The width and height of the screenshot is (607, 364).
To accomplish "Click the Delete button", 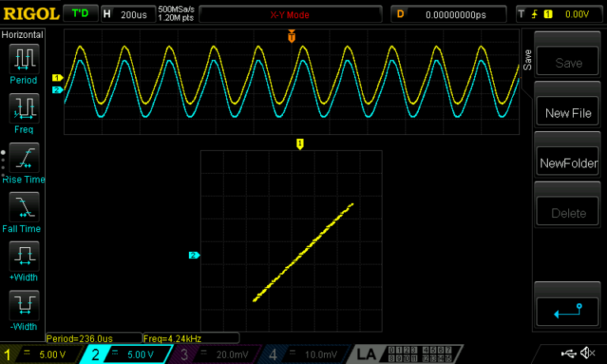I will click(x=567, y=212).
